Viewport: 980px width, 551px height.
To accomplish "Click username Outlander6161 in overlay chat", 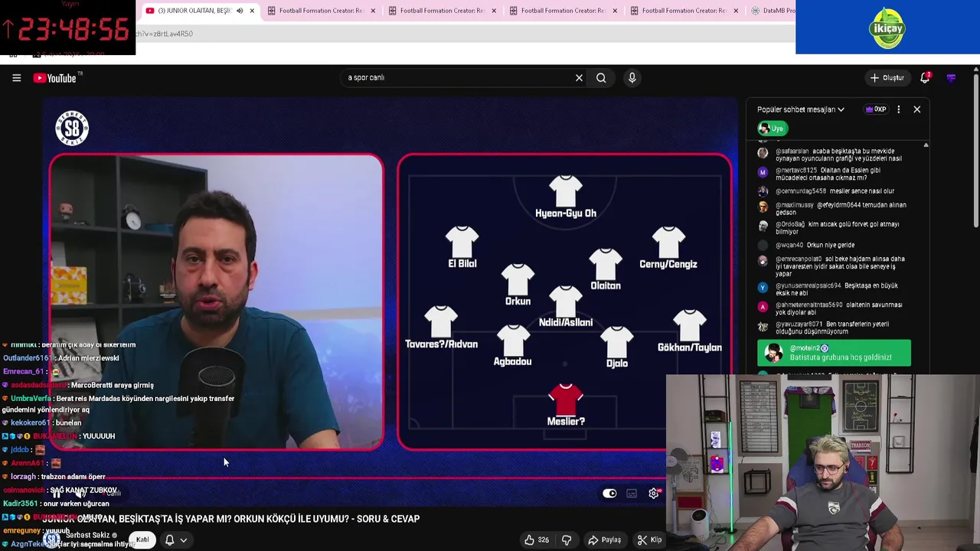I will click(x=28, y=358).
